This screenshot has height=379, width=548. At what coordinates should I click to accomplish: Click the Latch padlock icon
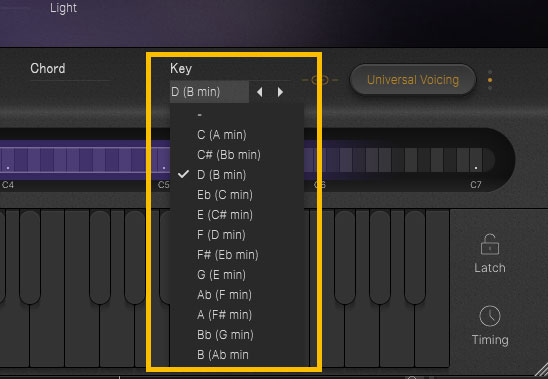490,244
